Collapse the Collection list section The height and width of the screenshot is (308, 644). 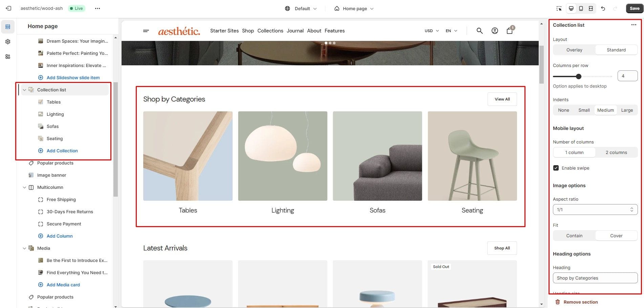(x=24, y=90)
